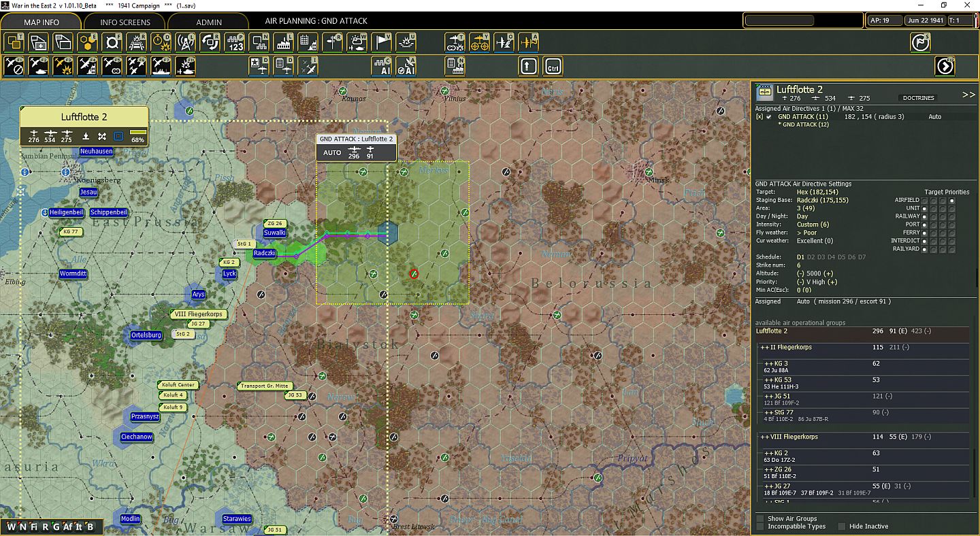Expand ZG 26 air group row

[769, 469]
